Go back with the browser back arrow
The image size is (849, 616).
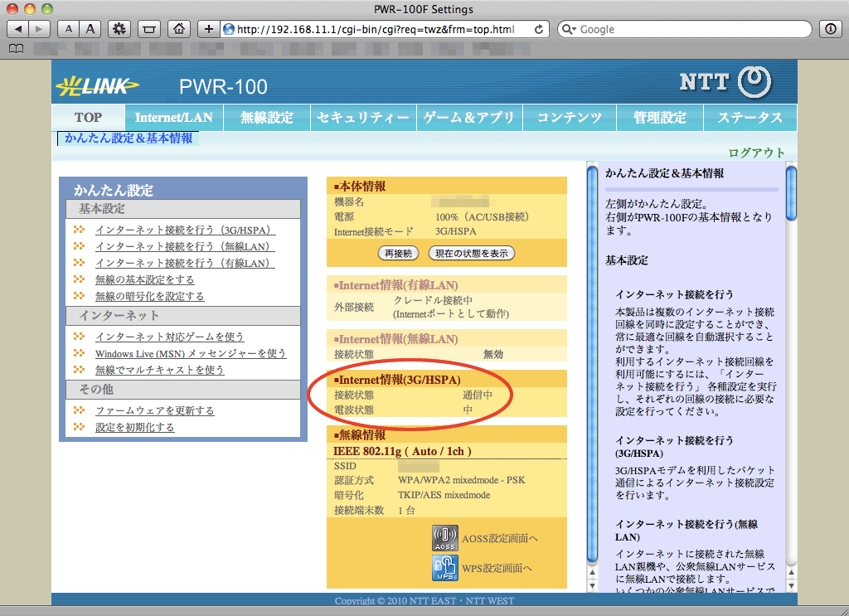pos(18,29)
